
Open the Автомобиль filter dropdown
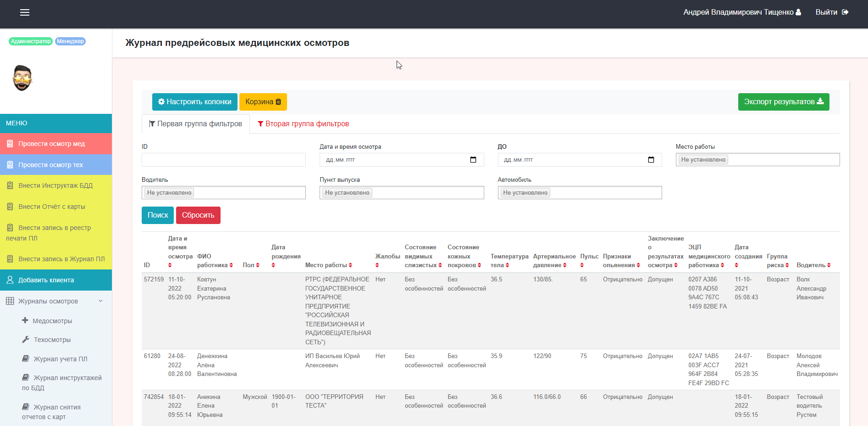tap(580, 193)
